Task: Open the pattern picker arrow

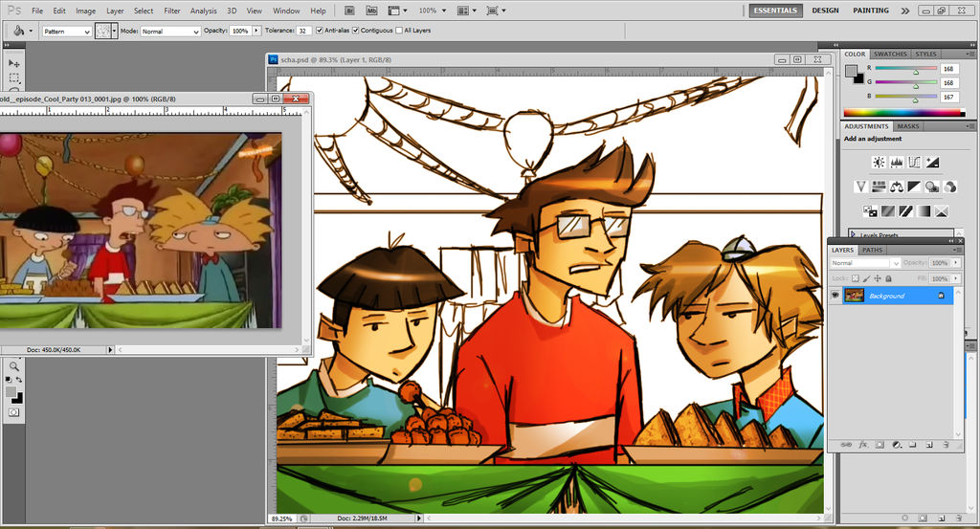Action: (115, 31)
